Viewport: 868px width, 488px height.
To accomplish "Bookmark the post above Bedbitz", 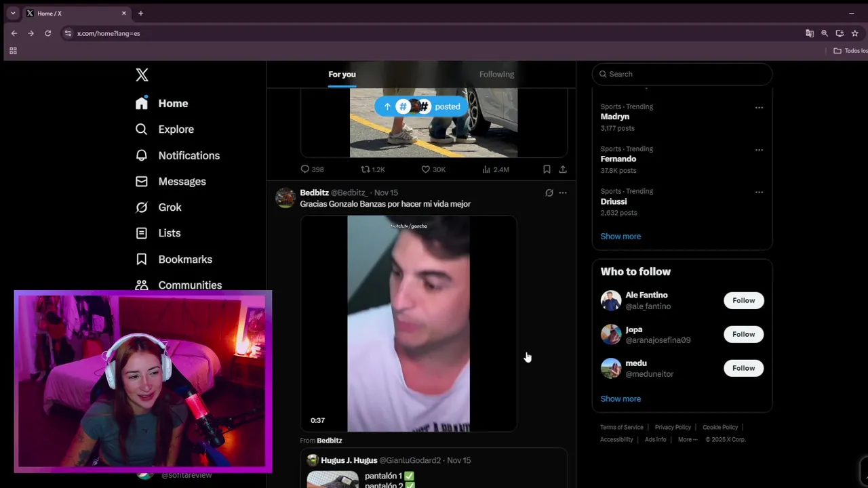I will (x=547, y=169).
